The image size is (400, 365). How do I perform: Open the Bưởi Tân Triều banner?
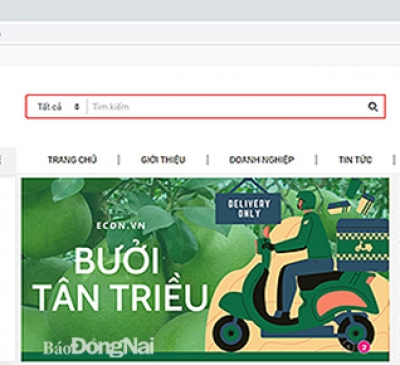point(205,269)
